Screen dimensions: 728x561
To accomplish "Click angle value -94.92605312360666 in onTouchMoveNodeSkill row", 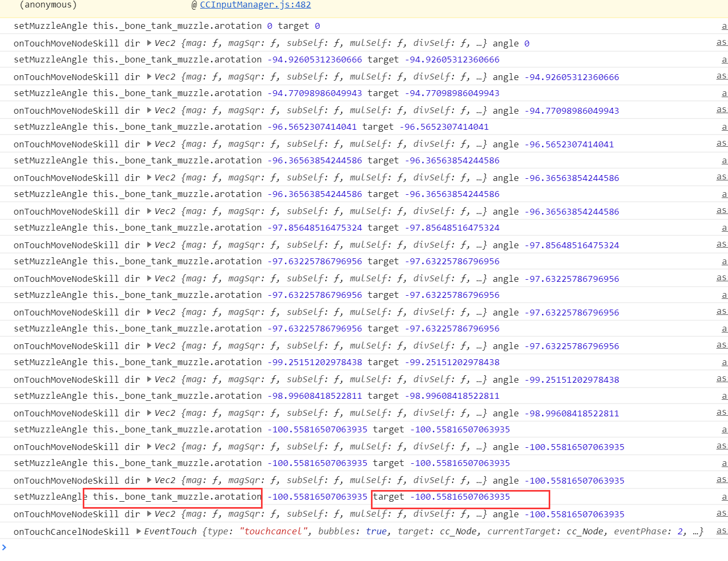I will click(x=572, y=77).
